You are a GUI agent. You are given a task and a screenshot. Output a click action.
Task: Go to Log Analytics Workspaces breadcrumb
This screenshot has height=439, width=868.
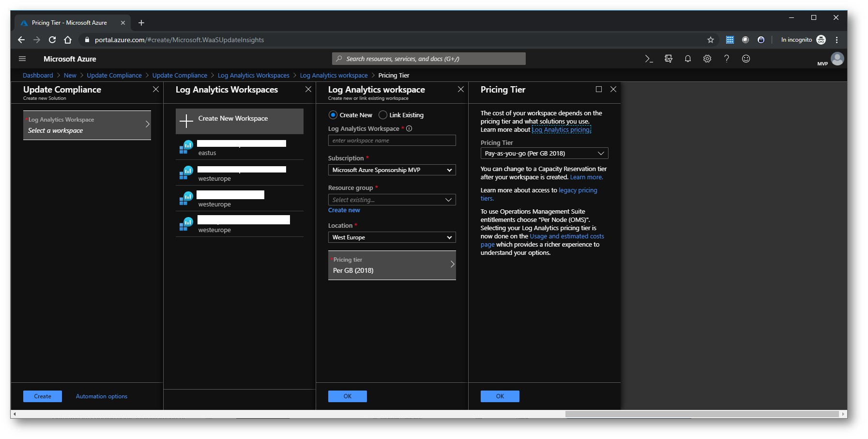pyautogui.click(x=254, y=76)
